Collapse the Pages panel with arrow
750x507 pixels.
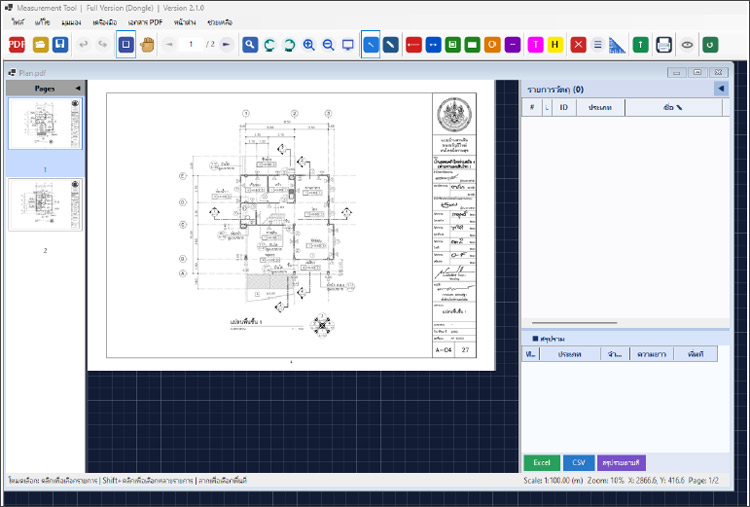(x=78, y=88)
